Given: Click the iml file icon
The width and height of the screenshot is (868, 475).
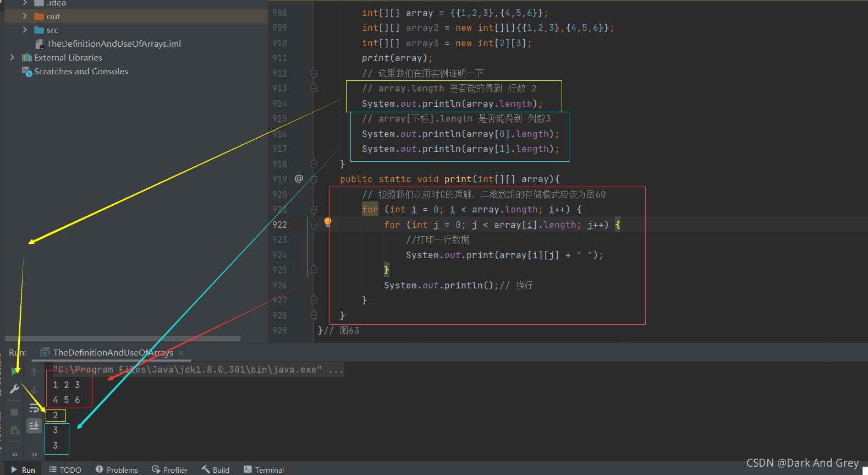Looking at the screenshot, I should tap(39, 44).
